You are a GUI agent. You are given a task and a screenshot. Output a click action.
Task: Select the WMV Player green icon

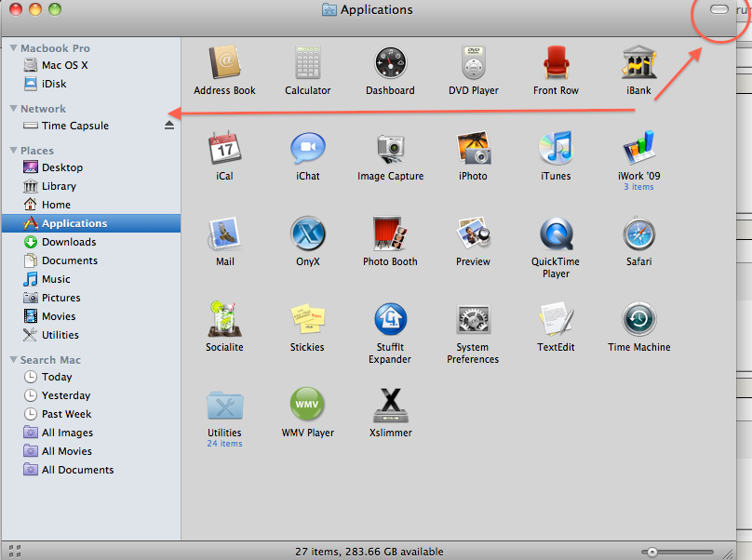coord(307,404)
